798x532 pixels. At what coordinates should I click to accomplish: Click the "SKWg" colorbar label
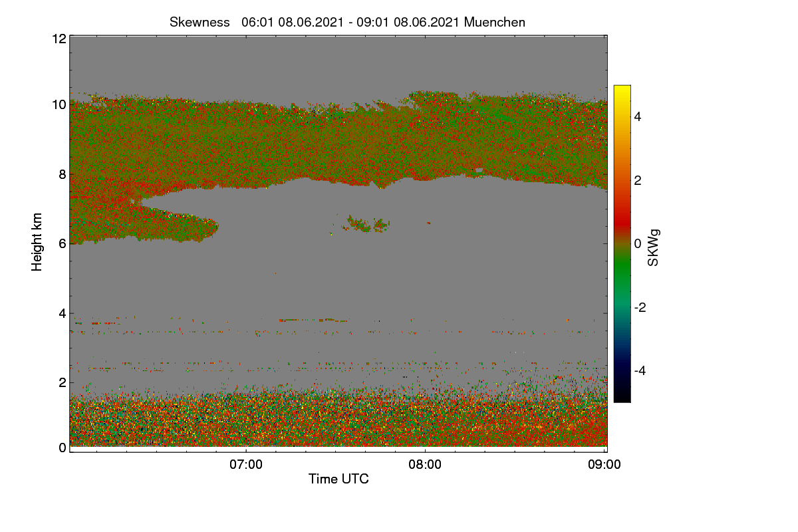pos(654,247)
